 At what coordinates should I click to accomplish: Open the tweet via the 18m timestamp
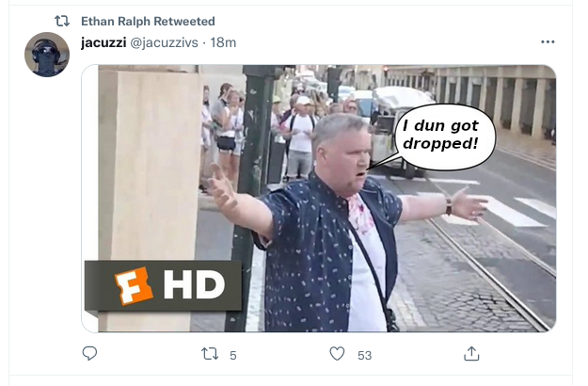pos(223,42)
